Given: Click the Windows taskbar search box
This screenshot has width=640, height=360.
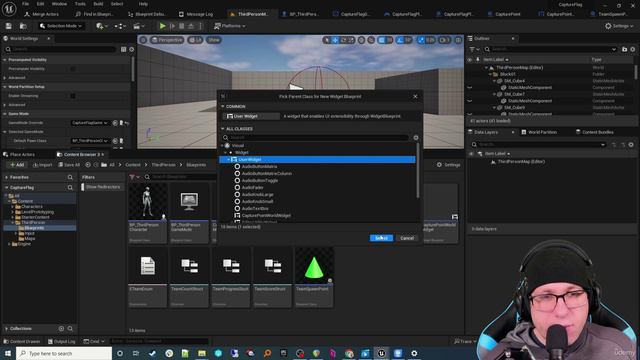Looking at the screenshot, I should 64,353.
